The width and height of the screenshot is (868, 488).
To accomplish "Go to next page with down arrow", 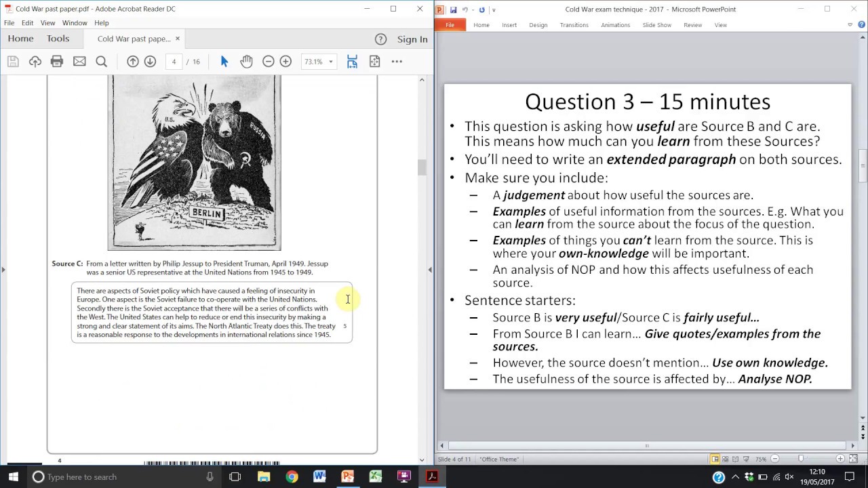I will pos(150,62).
